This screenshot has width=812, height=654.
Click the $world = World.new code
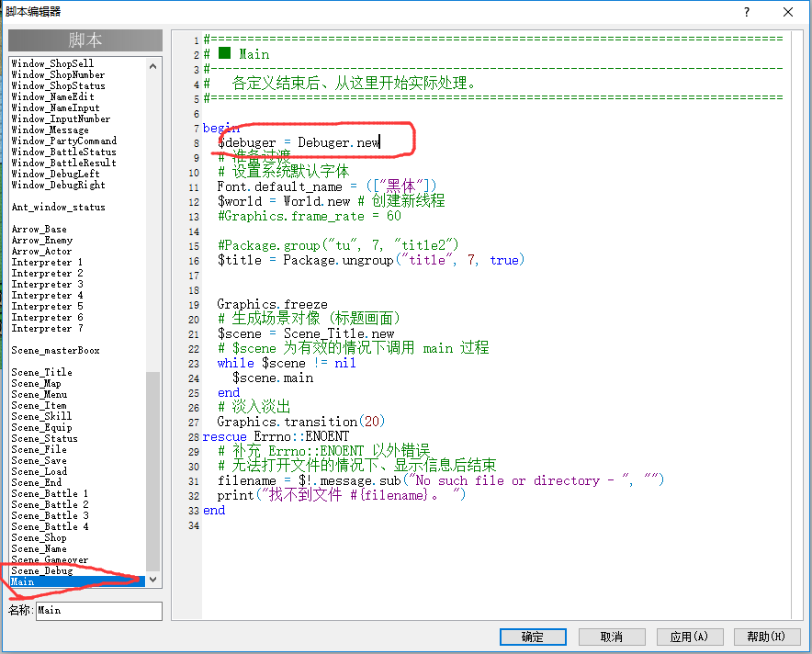[284, 201]
